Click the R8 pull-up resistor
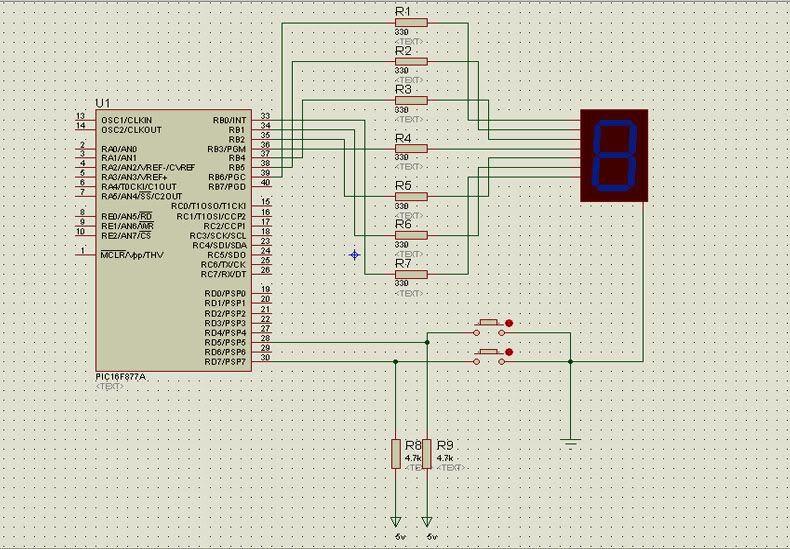The width and height of the screenshot is (790, 549). tap(396, 453)
